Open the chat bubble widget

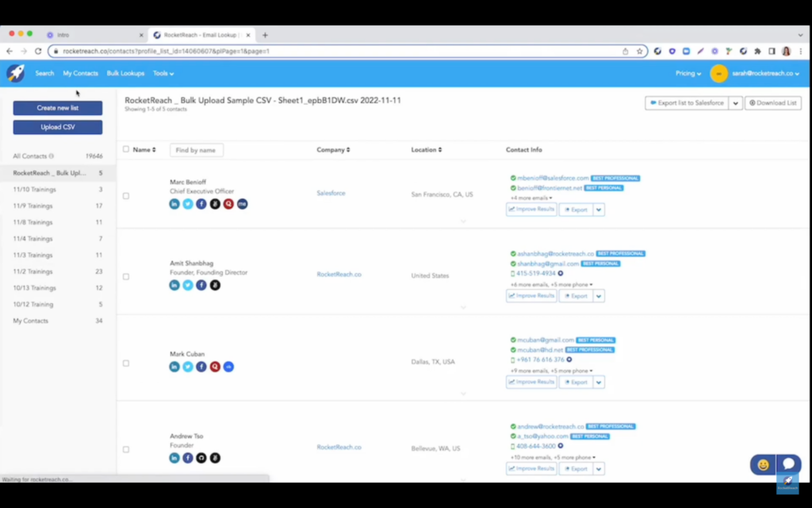[x=787, y=464]
